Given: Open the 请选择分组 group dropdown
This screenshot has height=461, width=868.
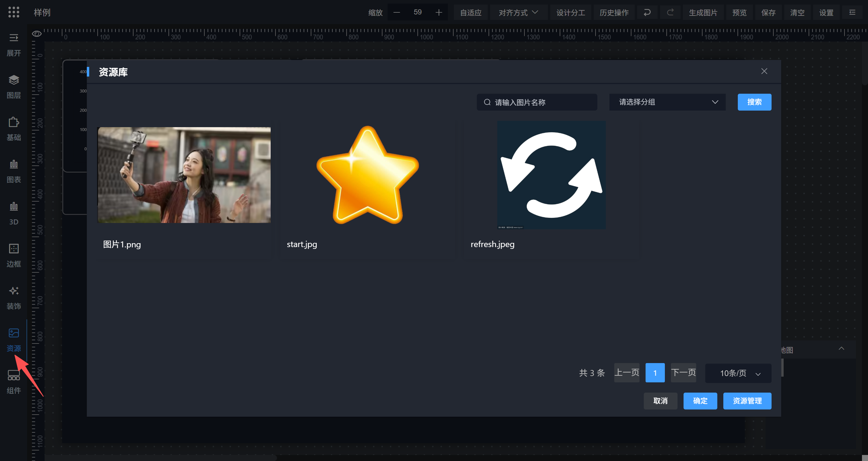Looking at the screenshot, I should click(667, 102).
